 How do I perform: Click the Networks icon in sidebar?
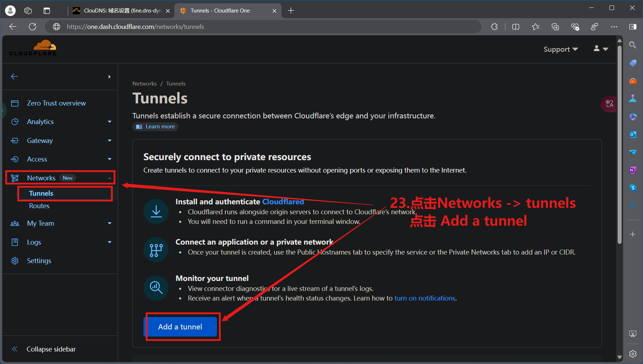[x=15, y=178]
